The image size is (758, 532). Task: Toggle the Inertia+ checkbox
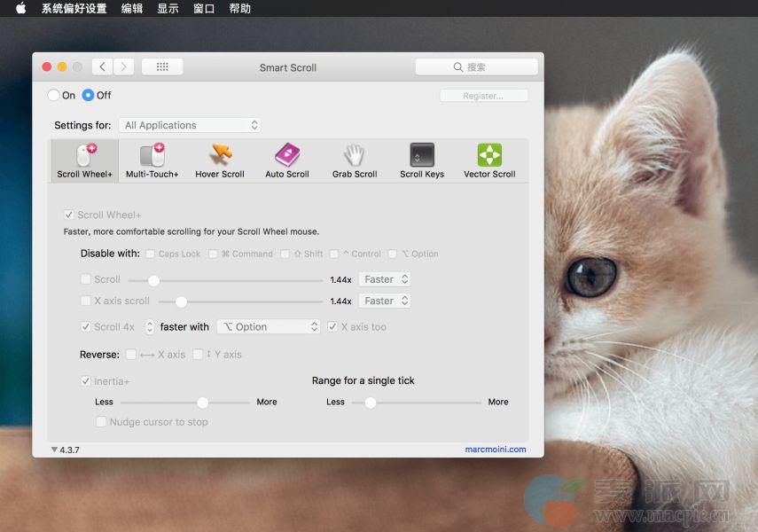point(86,381)
